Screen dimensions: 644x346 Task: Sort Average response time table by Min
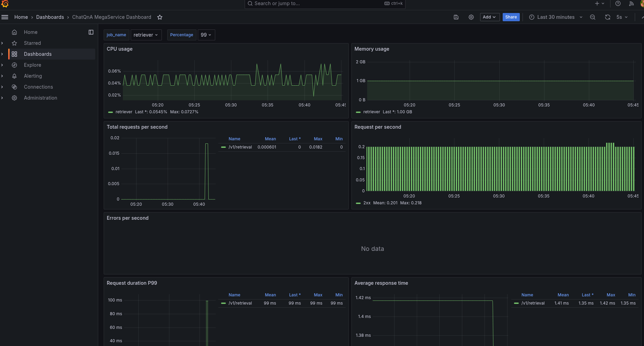point(632,295)
